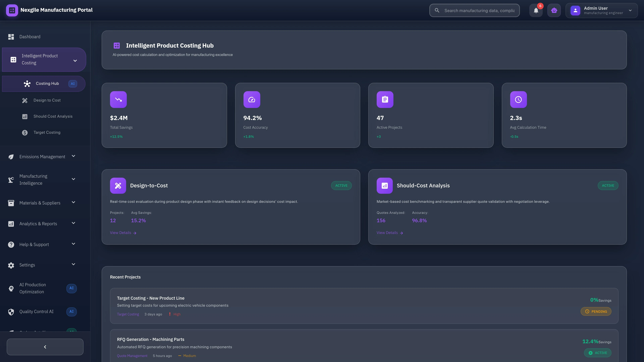Open the Target Costing - New Product Line project

point(150,298)
